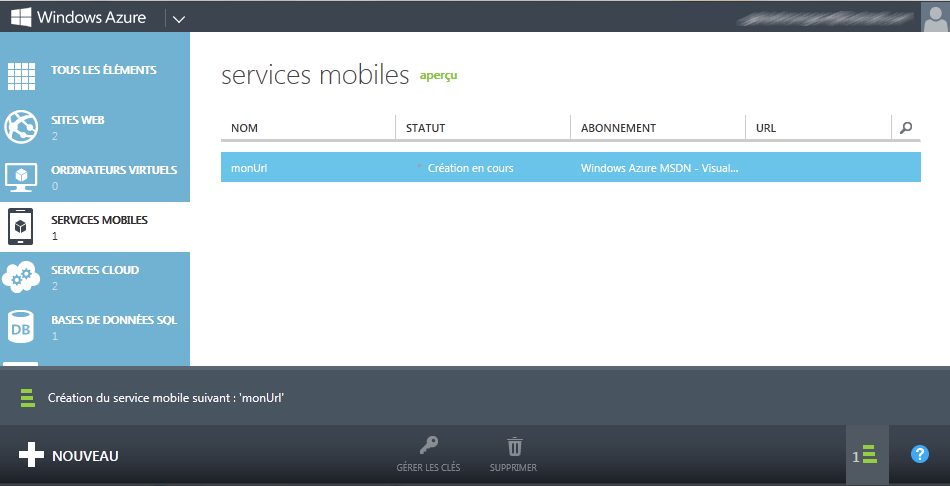The image size is (950, 486).
Task: Select Ordinateurs virtuels monitor icon
Action: click(21, 177)
